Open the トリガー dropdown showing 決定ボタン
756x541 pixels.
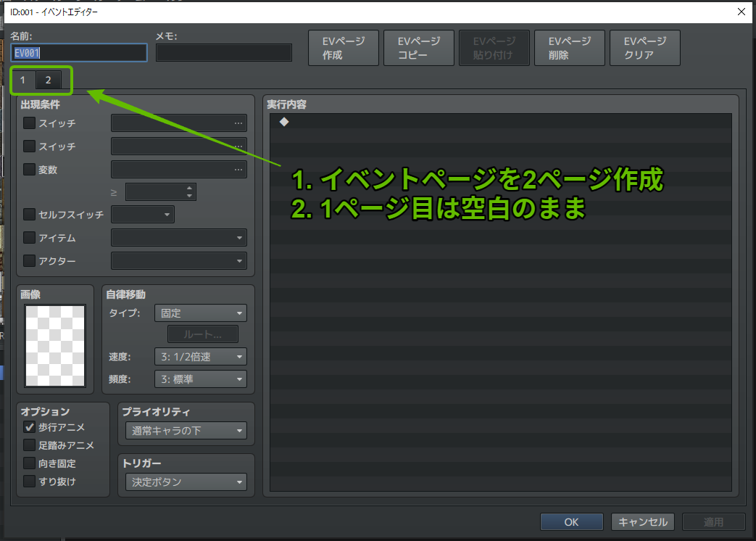tap(186, 481)
